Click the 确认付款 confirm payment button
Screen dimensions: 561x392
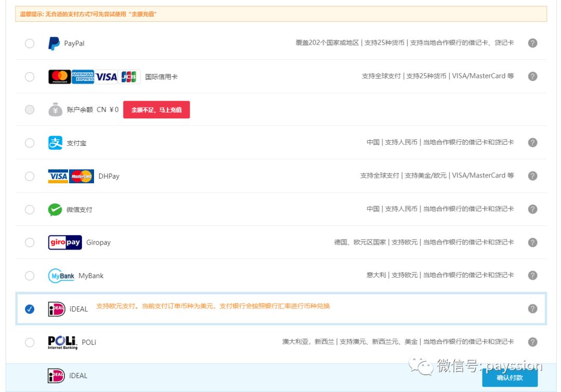tap(510, 377)
